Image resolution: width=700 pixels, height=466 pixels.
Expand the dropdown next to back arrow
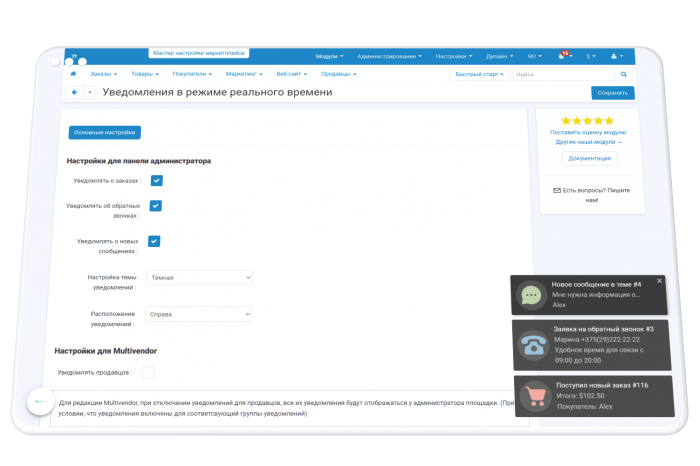tap(90, 92)
